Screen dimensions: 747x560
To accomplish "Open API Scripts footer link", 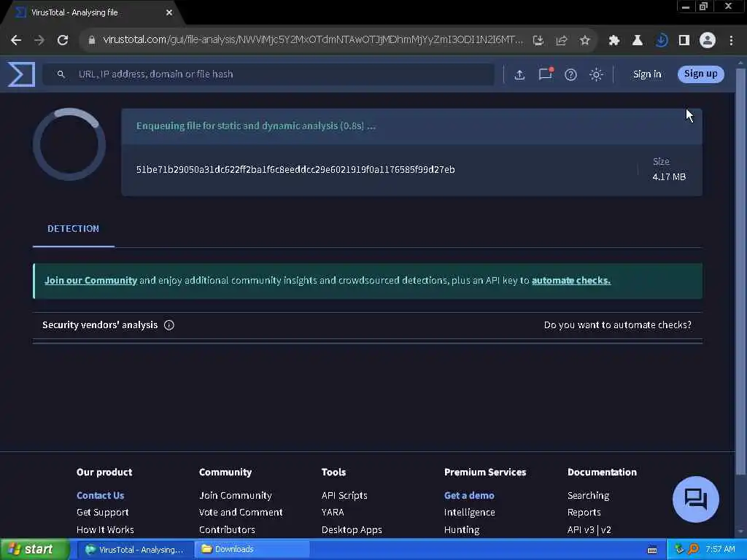I will coord(344,495).
